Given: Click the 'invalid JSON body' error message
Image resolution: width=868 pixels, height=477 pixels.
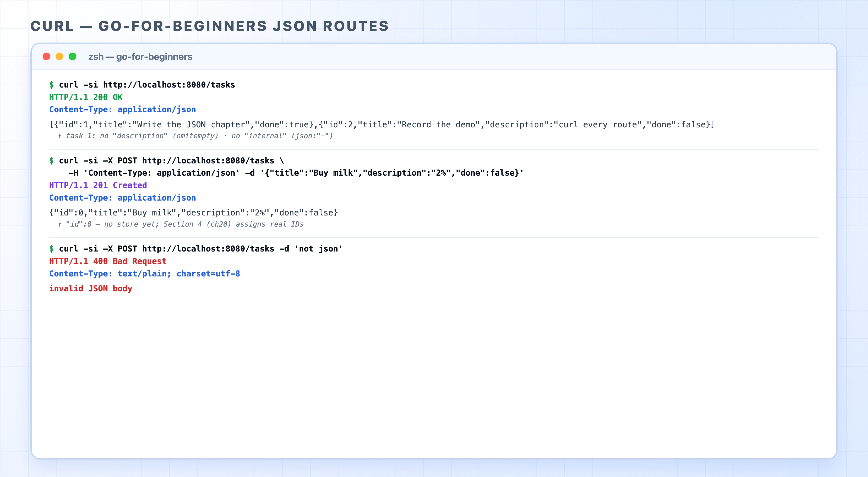Looking at the screenshot, I should tap(91, 289).
